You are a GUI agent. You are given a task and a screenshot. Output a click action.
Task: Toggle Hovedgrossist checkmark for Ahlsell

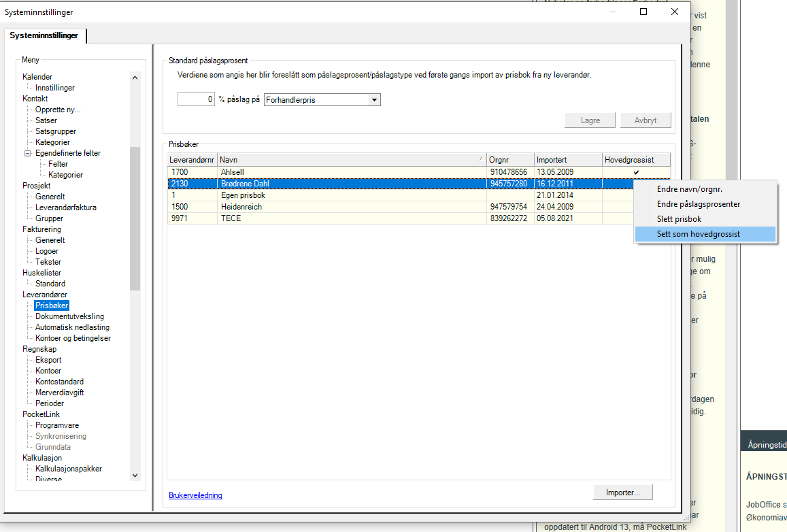(636, 173)
